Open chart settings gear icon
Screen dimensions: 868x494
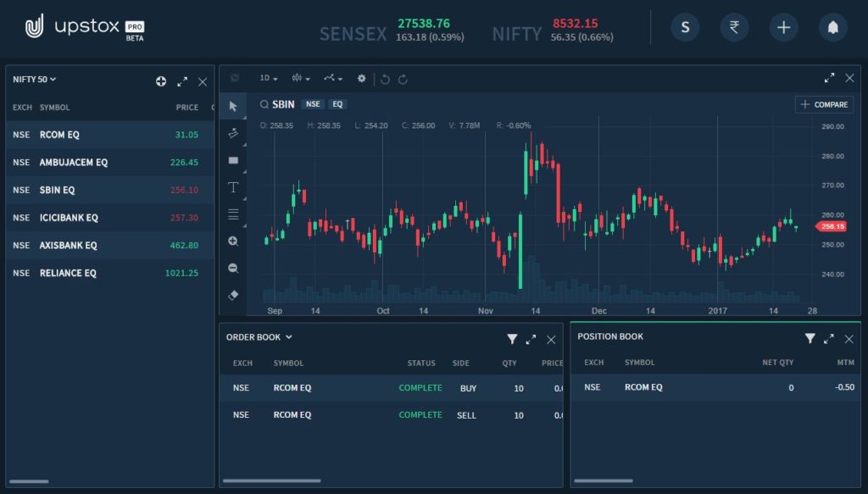(x=361, y=79)
